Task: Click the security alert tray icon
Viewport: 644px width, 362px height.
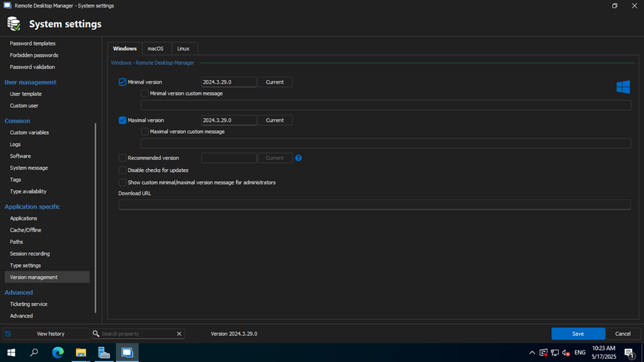Action: pos(543,352)
